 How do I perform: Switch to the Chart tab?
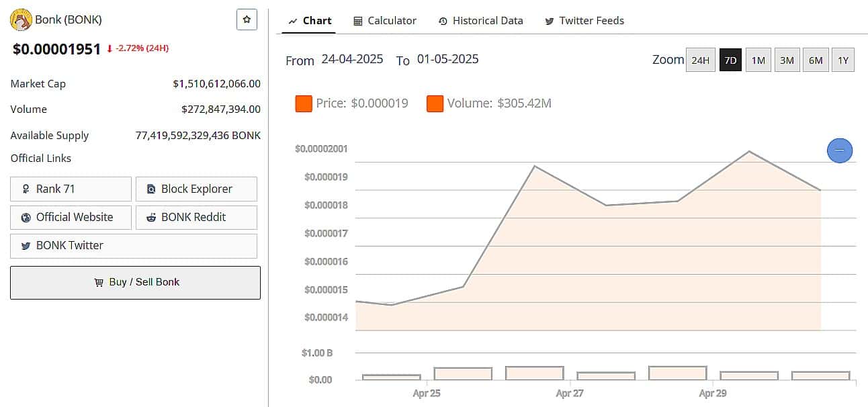310,21
